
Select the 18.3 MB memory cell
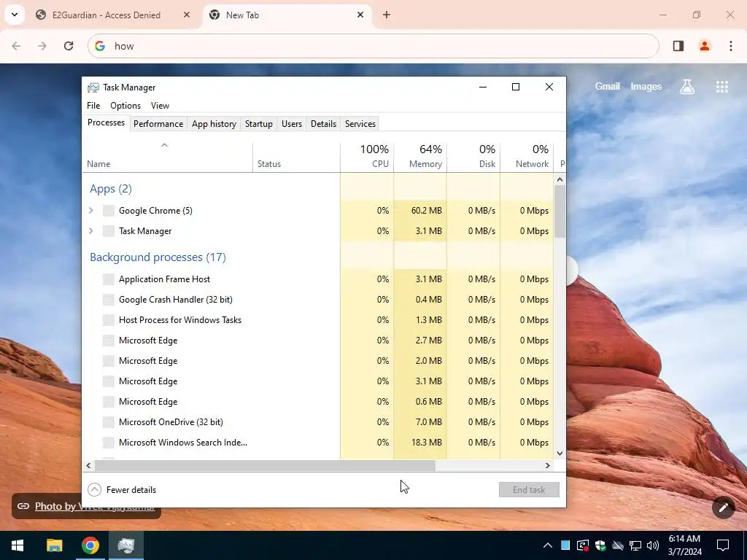pyautogui.click(x=420, y=443)
